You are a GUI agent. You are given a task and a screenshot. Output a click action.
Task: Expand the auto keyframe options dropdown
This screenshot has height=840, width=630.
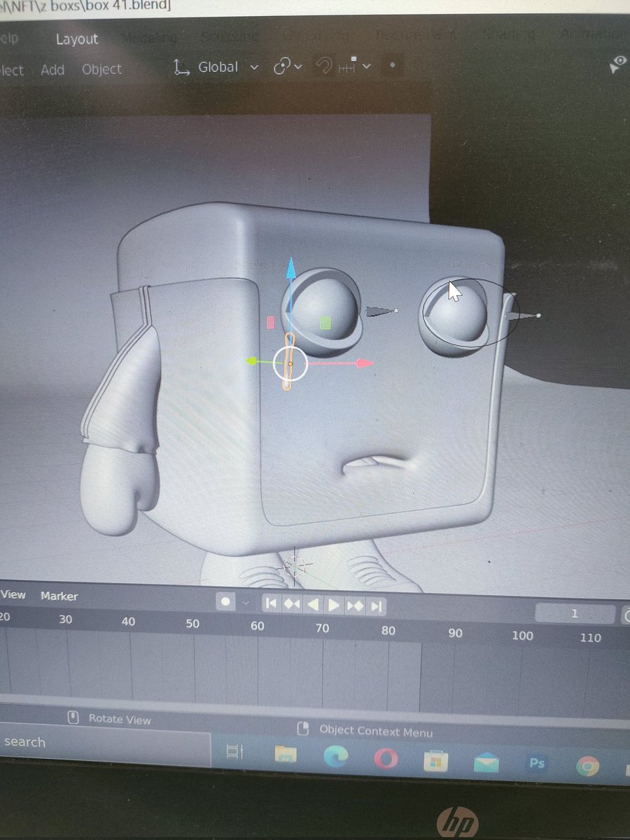point(245,603)
